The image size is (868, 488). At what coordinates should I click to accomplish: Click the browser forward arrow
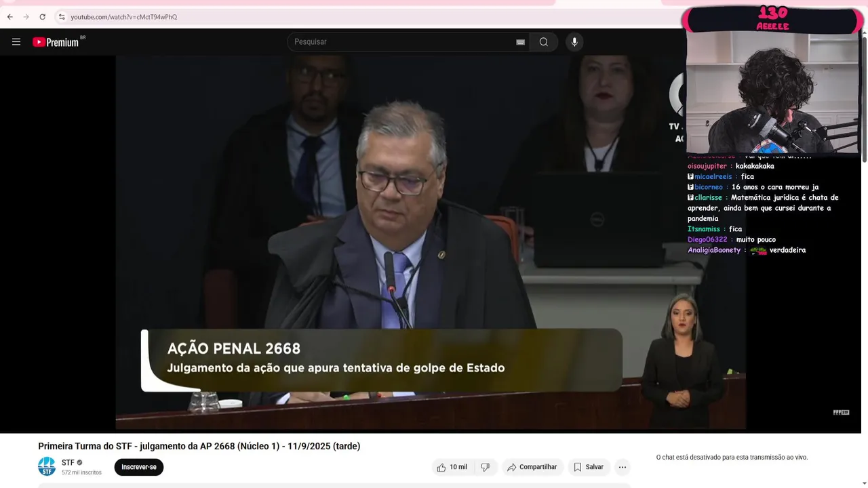(26, 17)
